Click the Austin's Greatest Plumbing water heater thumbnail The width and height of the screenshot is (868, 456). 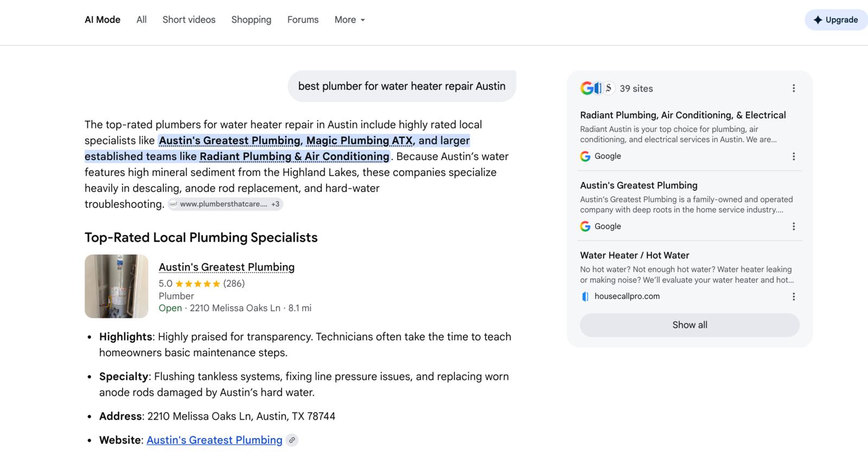coord(117,286)
